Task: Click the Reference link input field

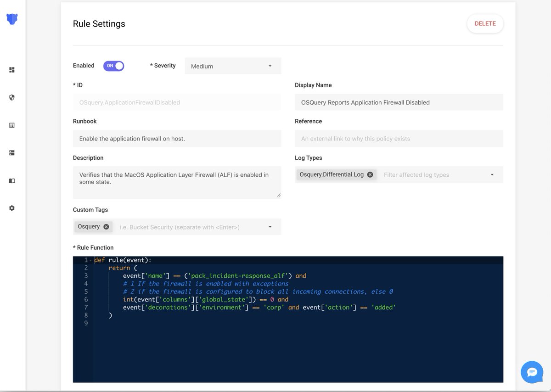Action: [x=399, y=139]
